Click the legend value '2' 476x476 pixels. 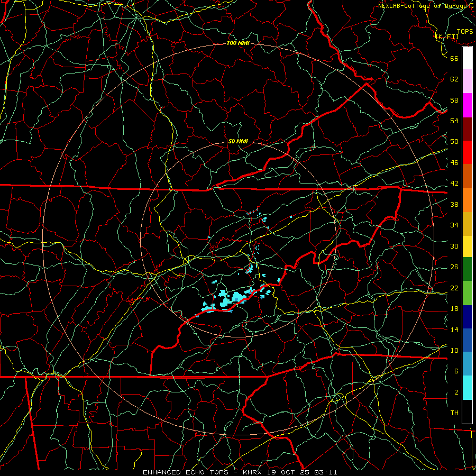coord(456,392)
